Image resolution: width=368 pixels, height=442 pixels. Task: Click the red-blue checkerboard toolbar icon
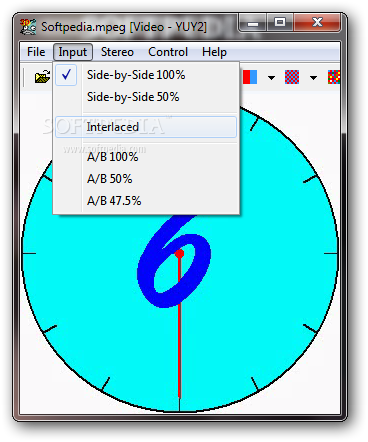tap(292, 77)
